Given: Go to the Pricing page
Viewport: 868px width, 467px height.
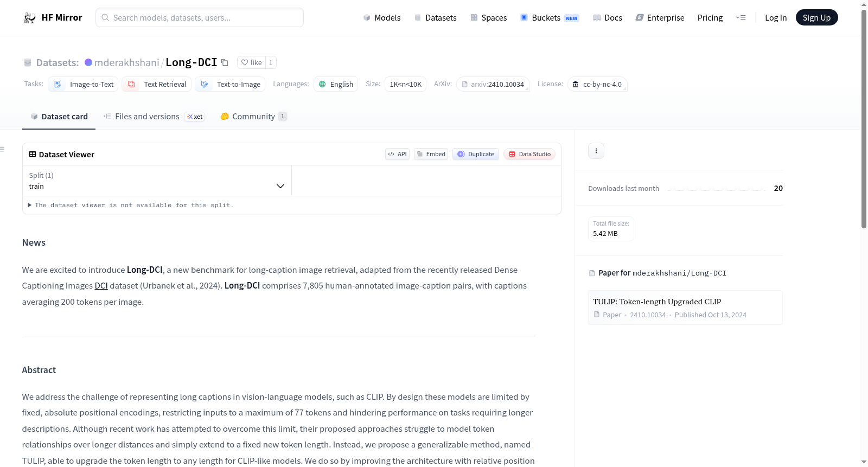Looking at the screenshot, I should coord(710,18).
